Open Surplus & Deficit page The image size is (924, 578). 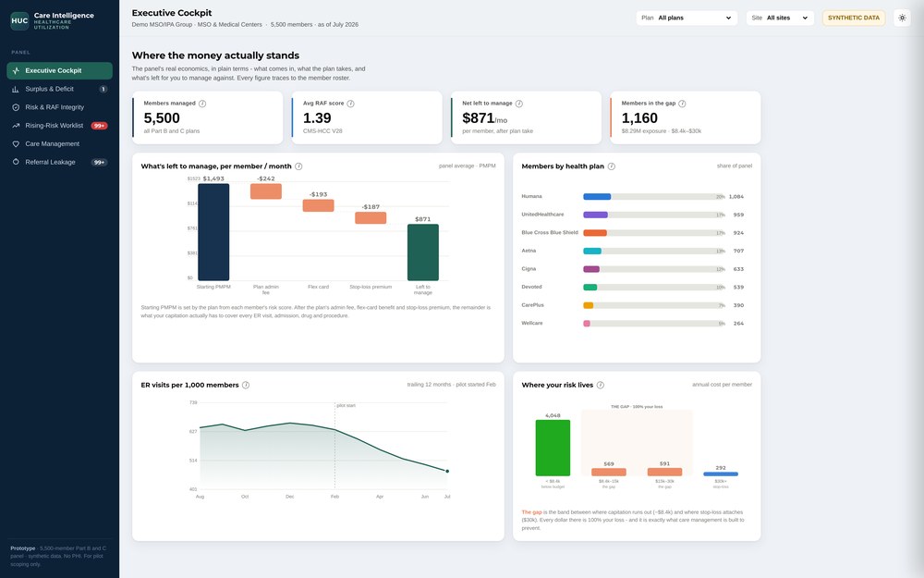coord(59,89)
